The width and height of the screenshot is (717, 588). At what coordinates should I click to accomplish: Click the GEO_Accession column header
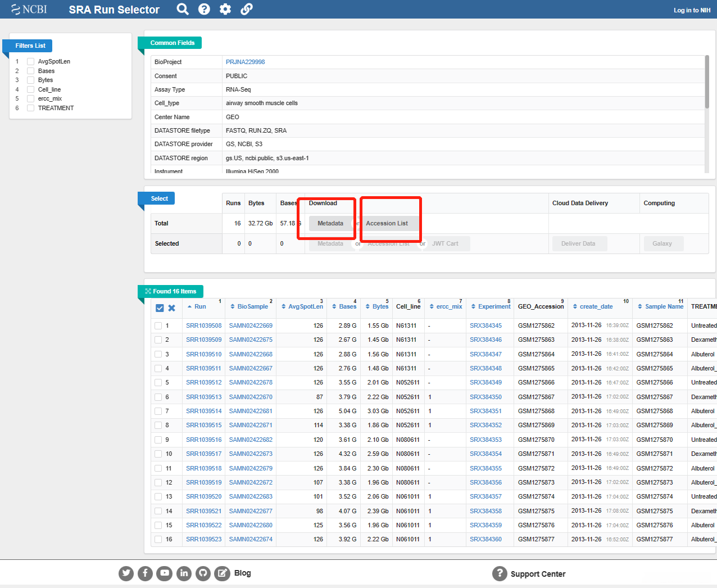(x=541, y=306)
